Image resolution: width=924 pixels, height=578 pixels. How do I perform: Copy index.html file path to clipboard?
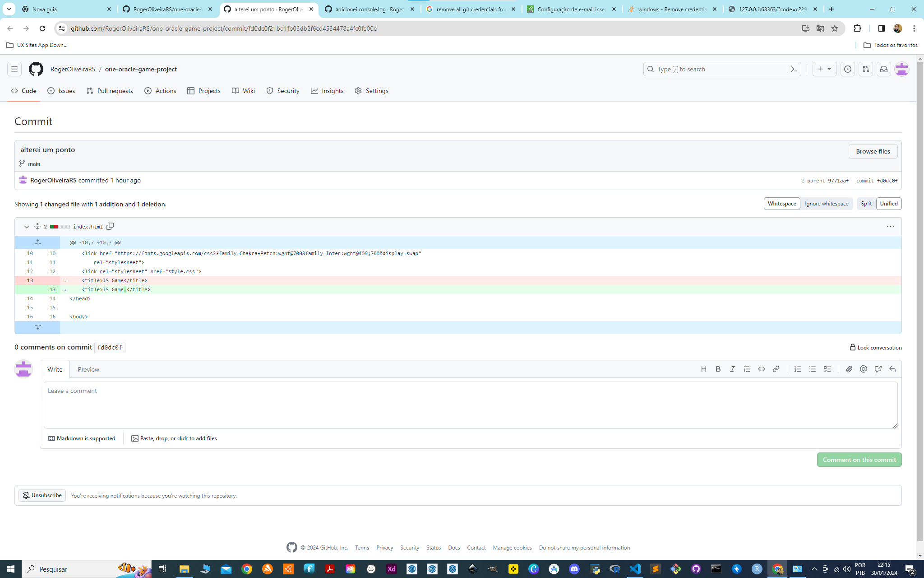(110, 226)
